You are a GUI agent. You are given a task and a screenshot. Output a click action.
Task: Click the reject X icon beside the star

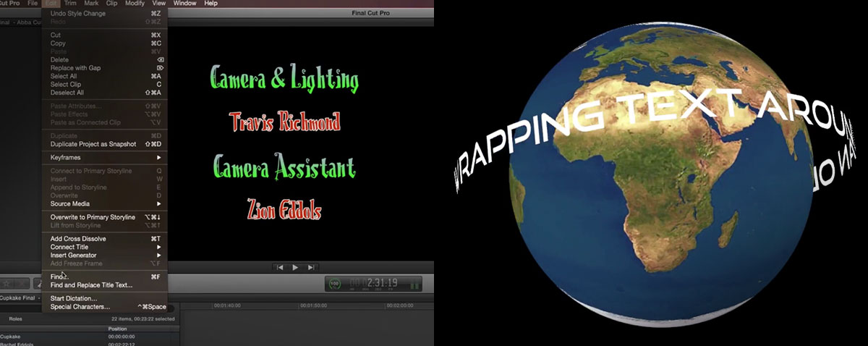20,283
